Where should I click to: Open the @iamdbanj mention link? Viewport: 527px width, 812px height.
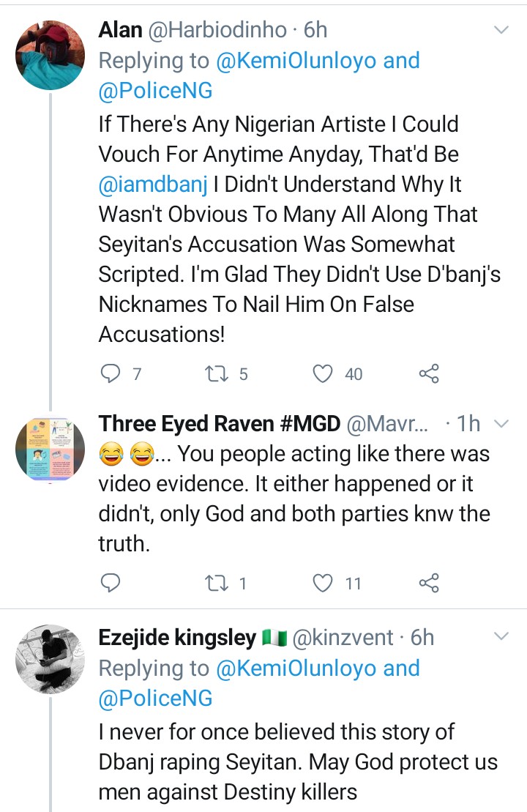pos(152,185)
